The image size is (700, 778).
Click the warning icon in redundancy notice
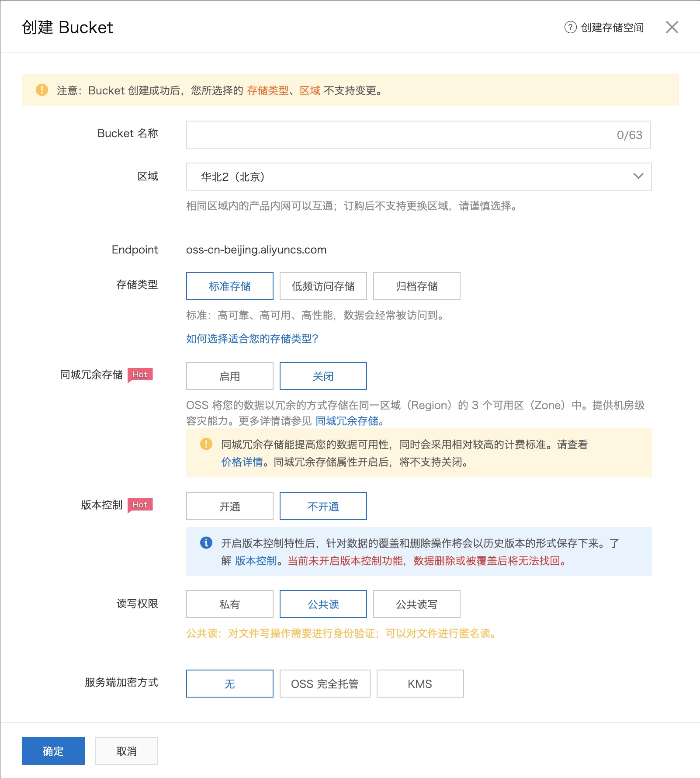click(206, 444)
